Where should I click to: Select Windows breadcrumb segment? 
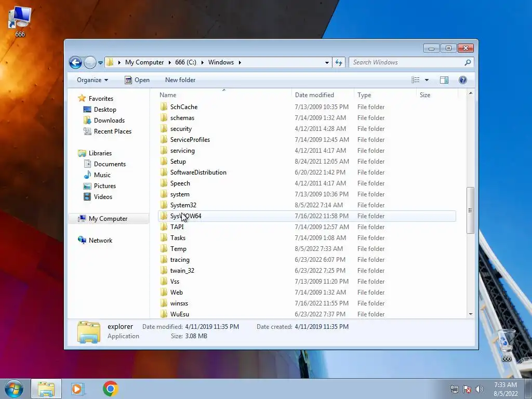pos(221,62)
